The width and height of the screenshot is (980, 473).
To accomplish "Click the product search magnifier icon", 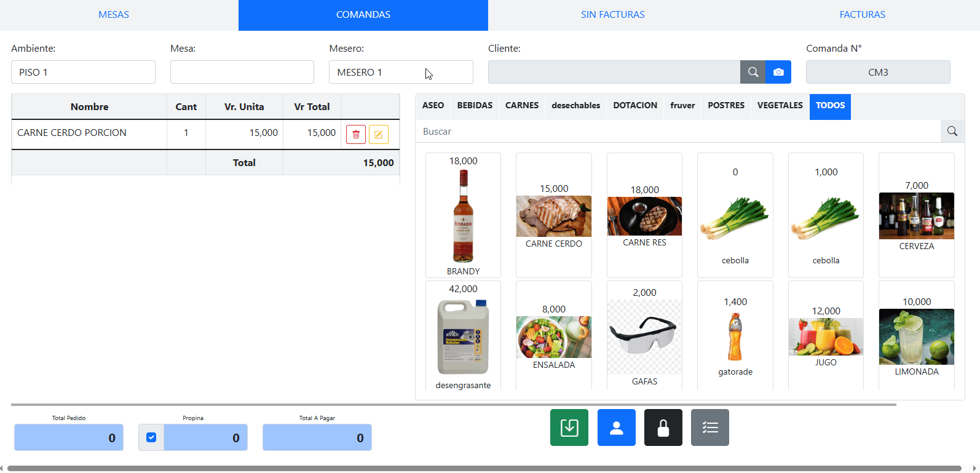I will 952,131.
